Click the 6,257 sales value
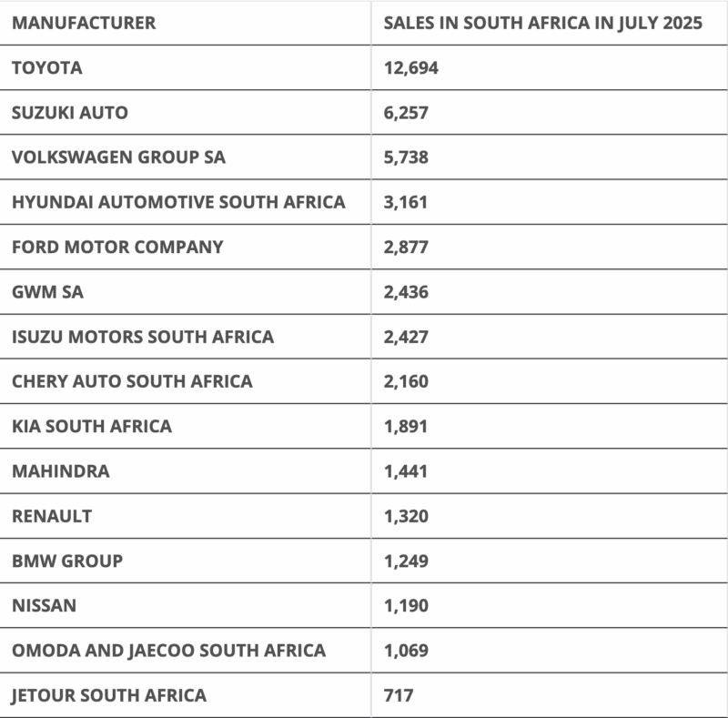This screenshot has width=728, height=718. coord(406,113)
